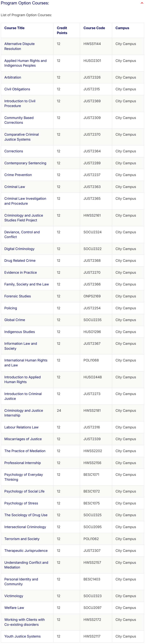Select the Global Crime course

[14, 320]
